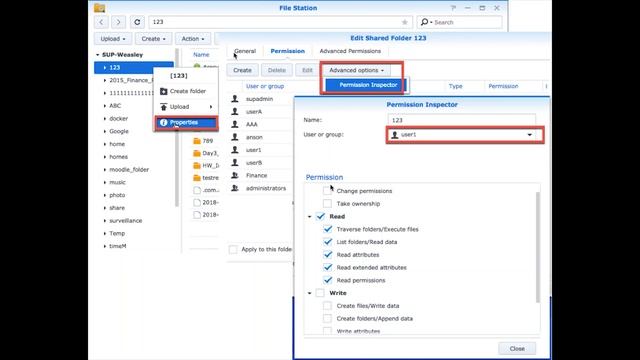The width and height of the screenshot is (640, 360).
Task: Open the Upload submenu in context menu
Action: (186, 107)
